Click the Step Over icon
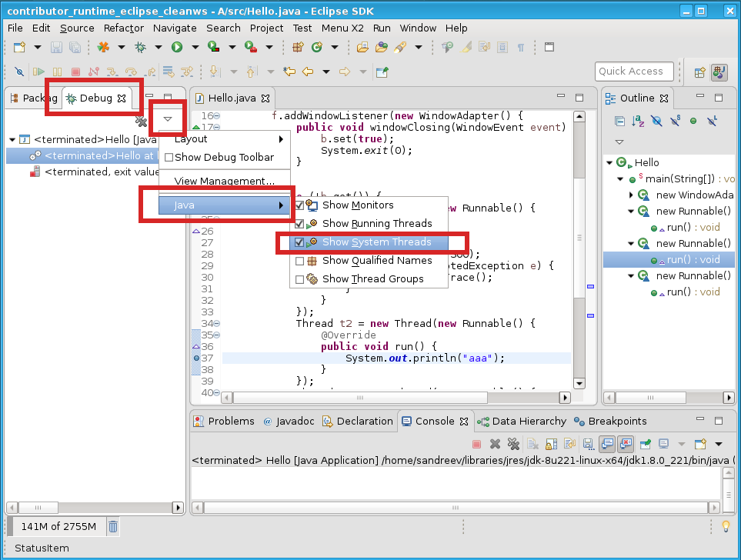The image size is (741, 560). click(x=131, y=72)
